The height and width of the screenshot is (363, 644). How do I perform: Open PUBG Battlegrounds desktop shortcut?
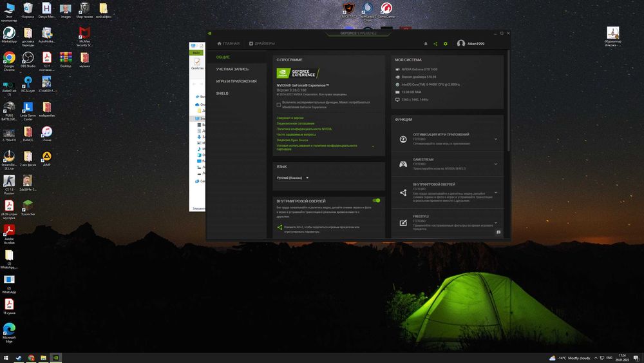[x=9, y=111]
